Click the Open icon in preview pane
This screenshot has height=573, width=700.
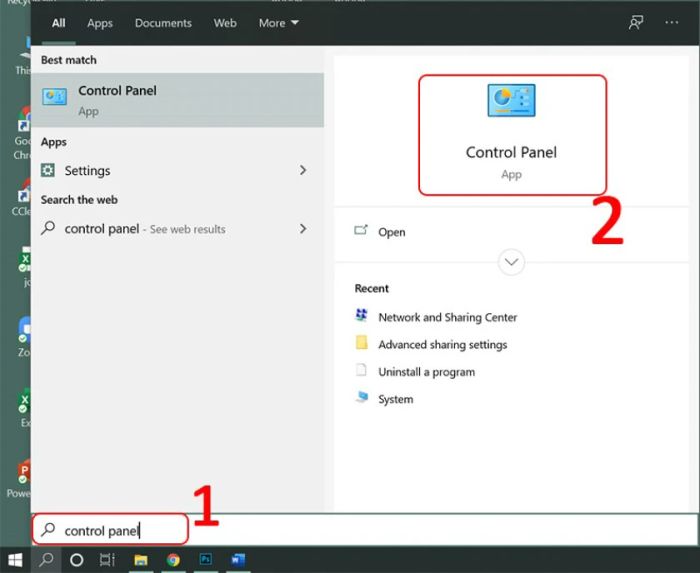click(361, 230)
